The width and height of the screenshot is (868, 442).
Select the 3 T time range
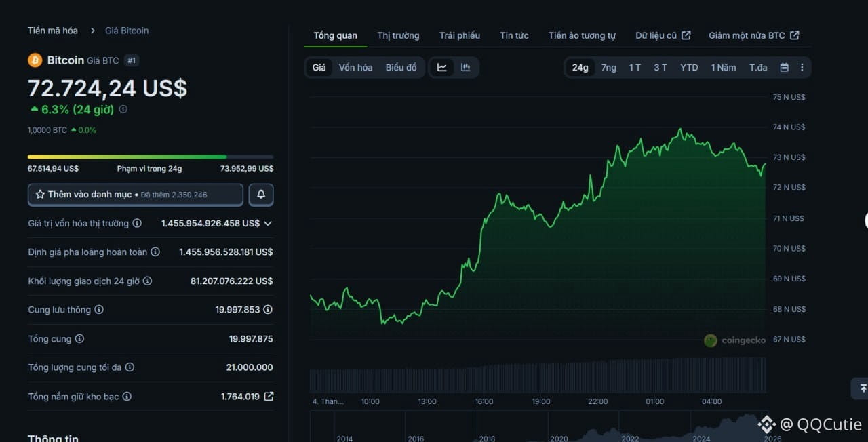(x=660, y=67)
